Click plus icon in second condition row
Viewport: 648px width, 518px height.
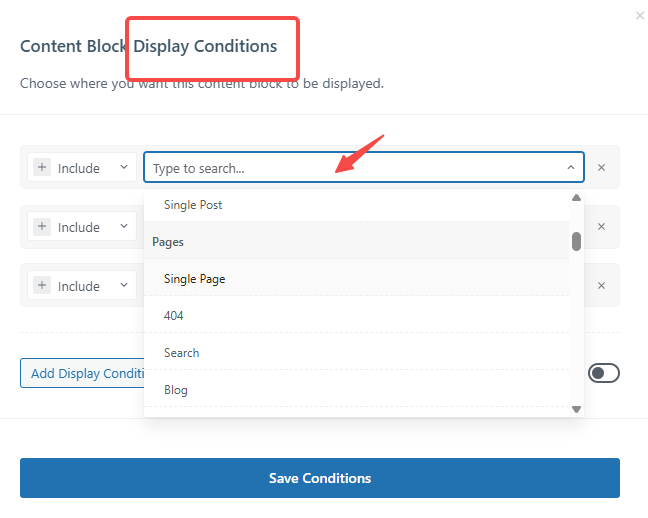(x=42, y=227)
